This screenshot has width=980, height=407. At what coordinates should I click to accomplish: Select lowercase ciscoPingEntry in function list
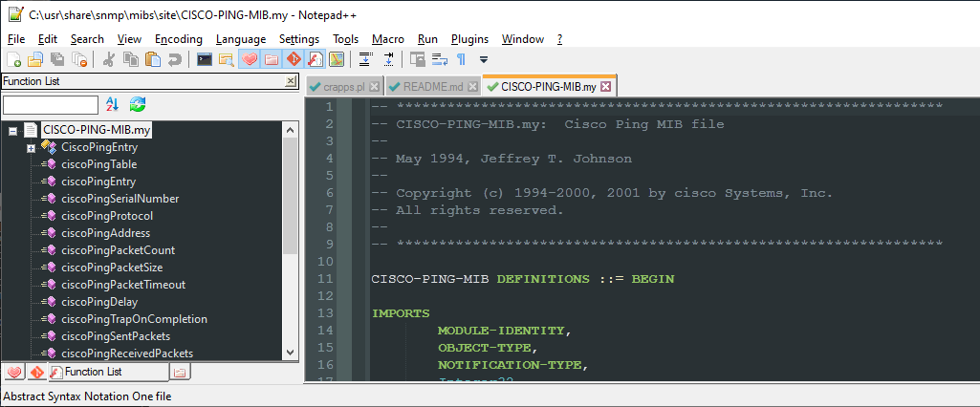tap(98, 182)
